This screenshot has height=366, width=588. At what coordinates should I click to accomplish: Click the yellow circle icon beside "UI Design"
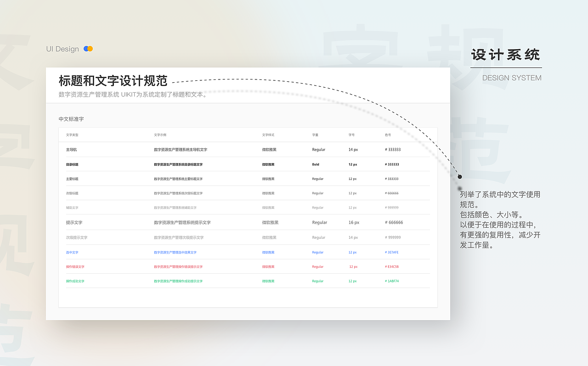coord(90,48)
